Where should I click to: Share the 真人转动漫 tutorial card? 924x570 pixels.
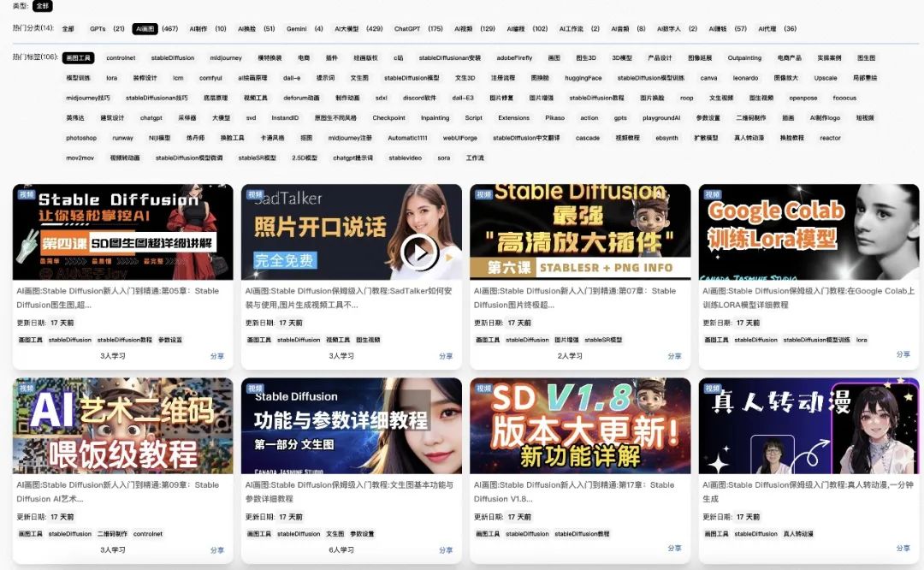[x=903, y=549]
